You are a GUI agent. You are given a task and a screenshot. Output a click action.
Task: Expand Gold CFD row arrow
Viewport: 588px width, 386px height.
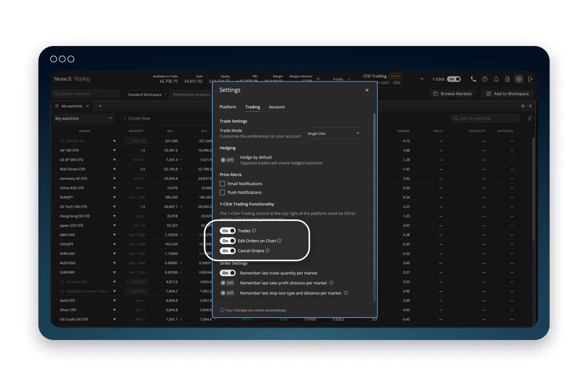[114, 301]
